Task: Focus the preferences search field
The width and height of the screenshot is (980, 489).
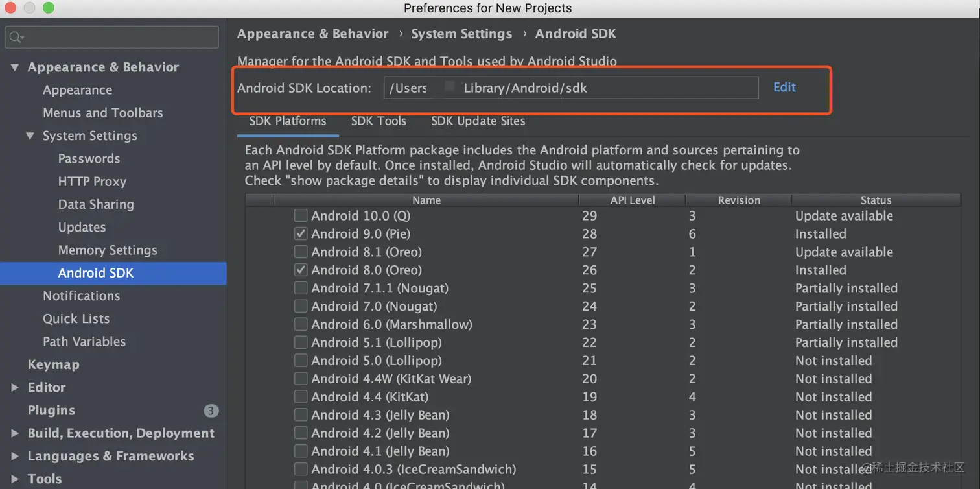Action: point(112,38)
